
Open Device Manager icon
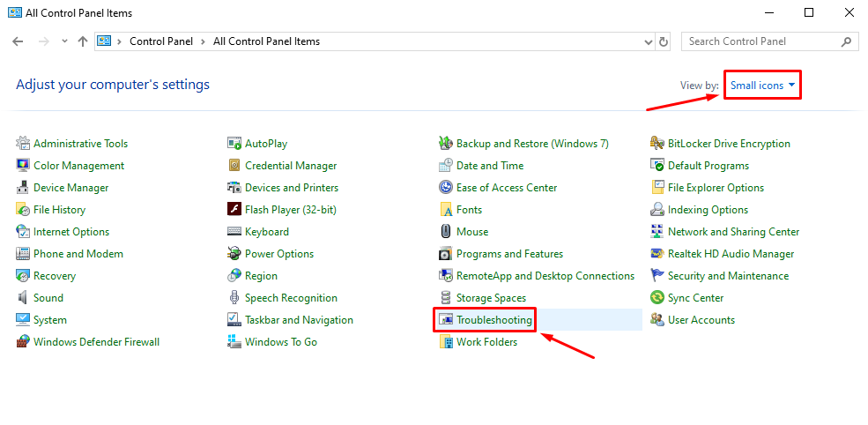coord(23,188)
